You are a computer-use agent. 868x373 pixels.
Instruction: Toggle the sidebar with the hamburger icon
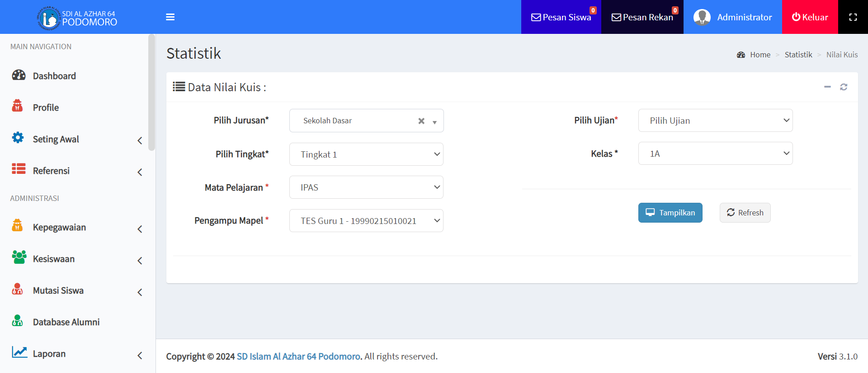tap(170, 17)
